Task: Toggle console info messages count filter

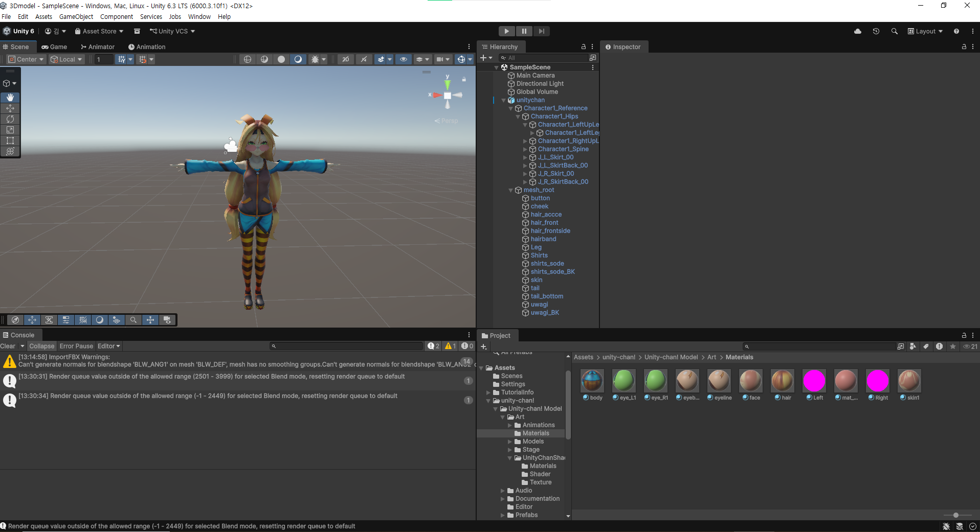Action: pyautogui.click(x=434, y=346)
